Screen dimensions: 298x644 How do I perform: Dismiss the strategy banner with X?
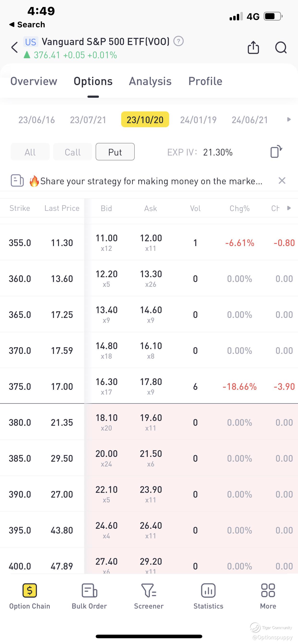click(x=282, y=180)
